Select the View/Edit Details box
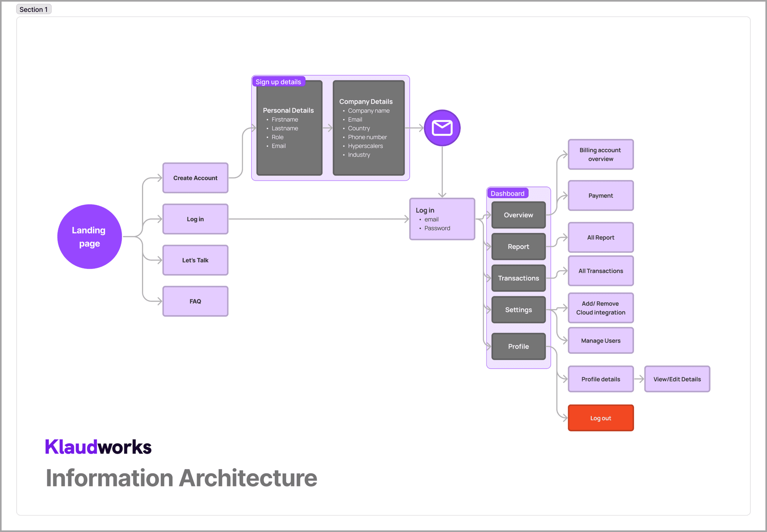This screenshot has width=767, height=532. click(677, 379)
